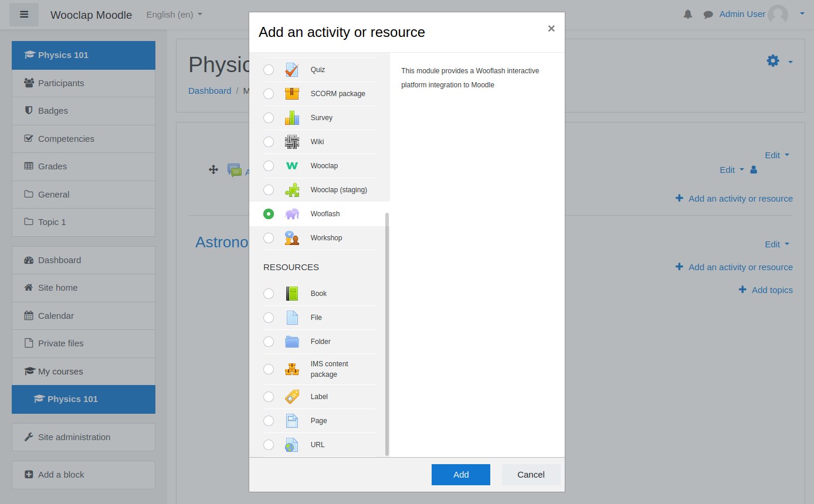Click the Quiz activity icon
The height and width of the screenshot is (504, 814).
tap(291, 70)
